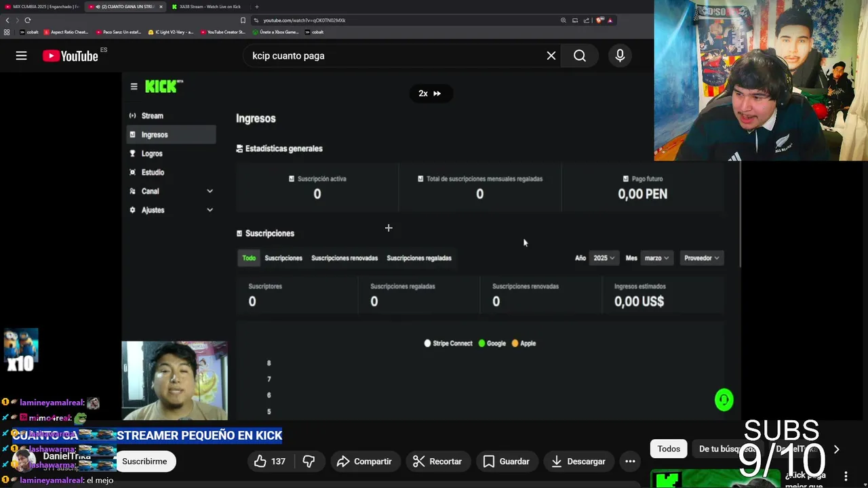
Task: Open the Paco Sanz bookmark
Action: pos(118,32)
